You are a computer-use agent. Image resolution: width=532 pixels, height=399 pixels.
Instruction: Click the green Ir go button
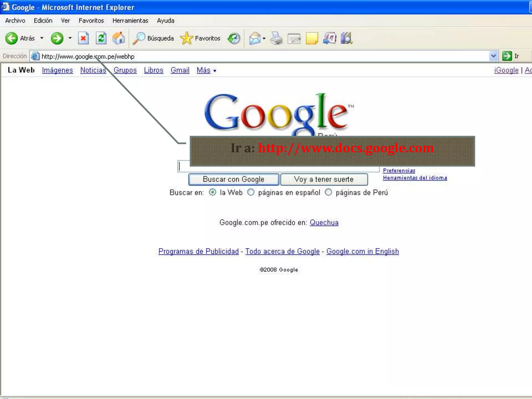pyautogui.click(x=511, y=56)
